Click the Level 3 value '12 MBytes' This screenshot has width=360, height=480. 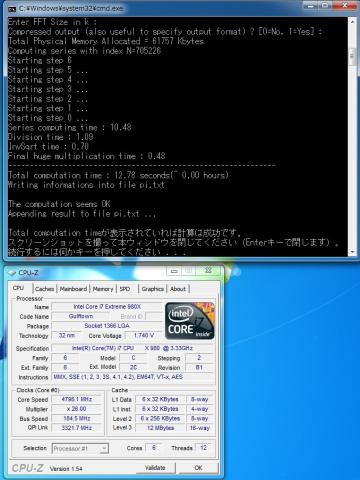point(160,428)
